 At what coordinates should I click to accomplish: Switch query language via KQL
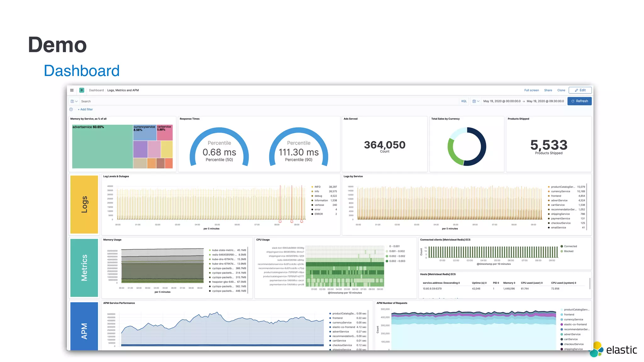(x=464, y=101)
